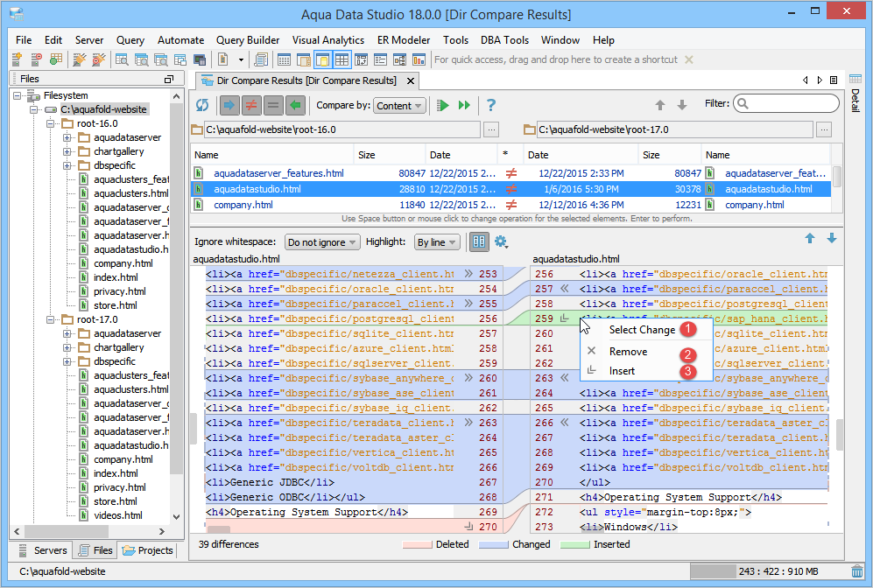This screenshot has height=588, width=873.
Task: Open the dark console window toolbar icon
Action: tap(200, 59)
